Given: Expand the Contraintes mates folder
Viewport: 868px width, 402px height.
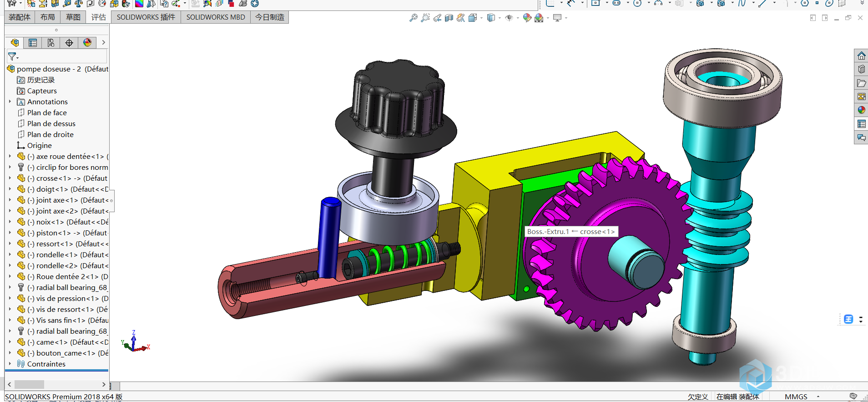Looking at the screenshot, I should click(10, 364).
